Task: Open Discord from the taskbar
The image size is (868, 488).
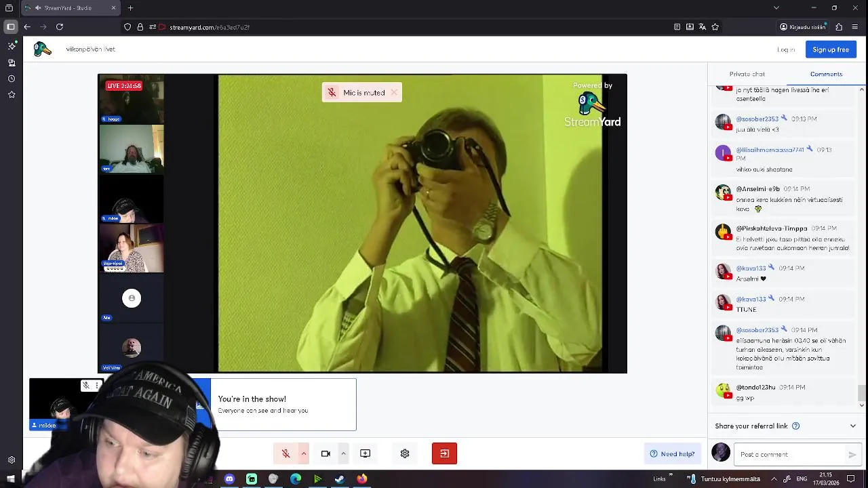Action: (x=229, y=479)
